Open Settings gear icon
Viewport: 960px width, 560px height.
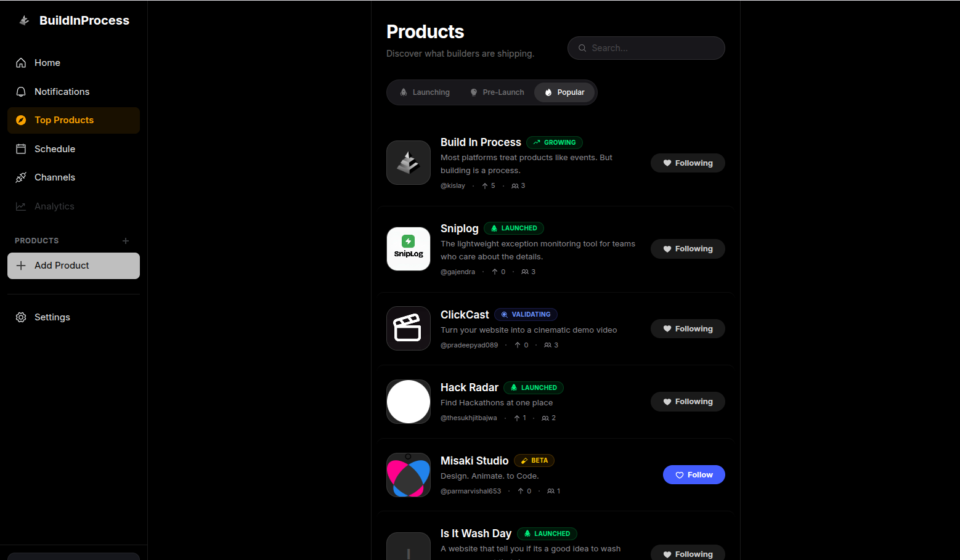20,317
